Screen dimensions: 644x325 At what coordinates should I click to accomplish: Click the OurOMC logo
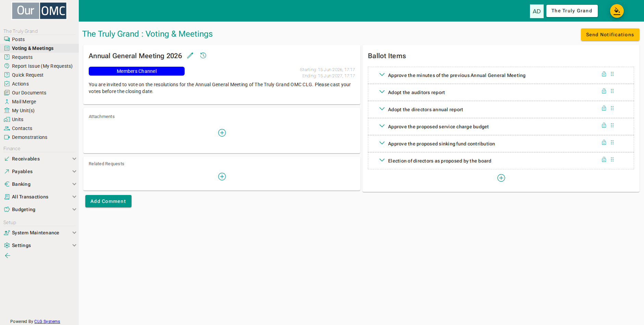point(39,11)
